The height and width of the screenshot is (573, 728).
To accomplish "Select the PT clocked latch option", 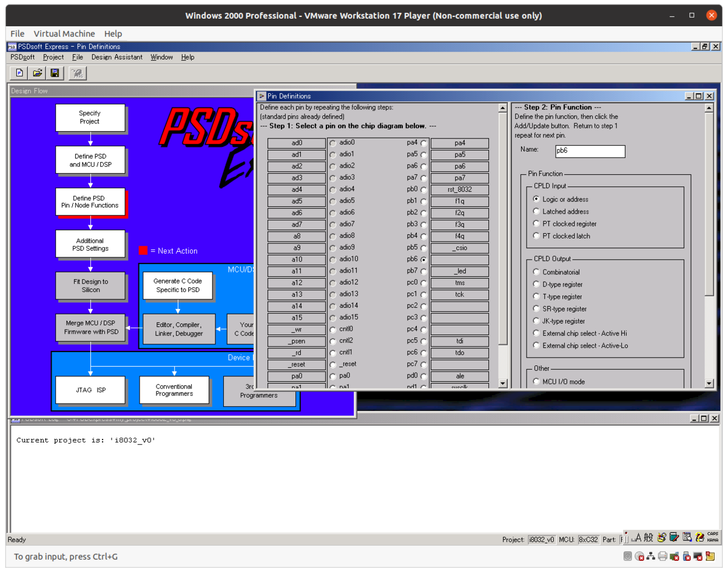I will [536, 236].
